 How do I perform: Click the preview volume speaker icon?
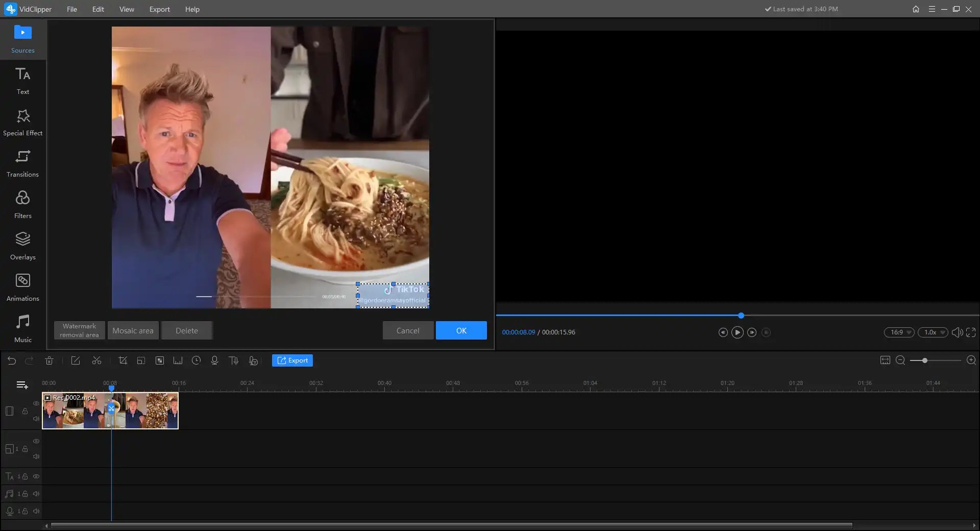coord(957,332)
